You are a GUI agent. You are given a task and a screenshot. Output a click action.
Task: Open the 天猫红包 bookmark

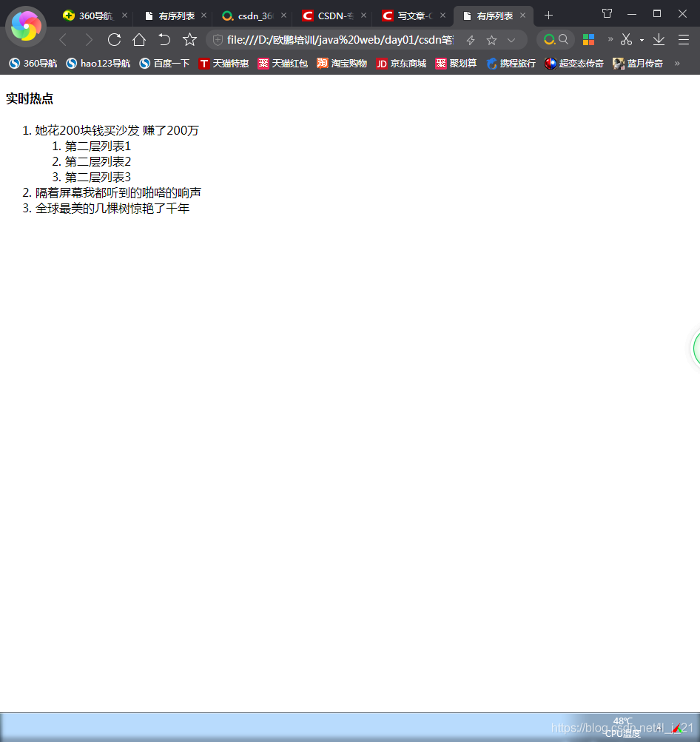click(x=283, y=64)
